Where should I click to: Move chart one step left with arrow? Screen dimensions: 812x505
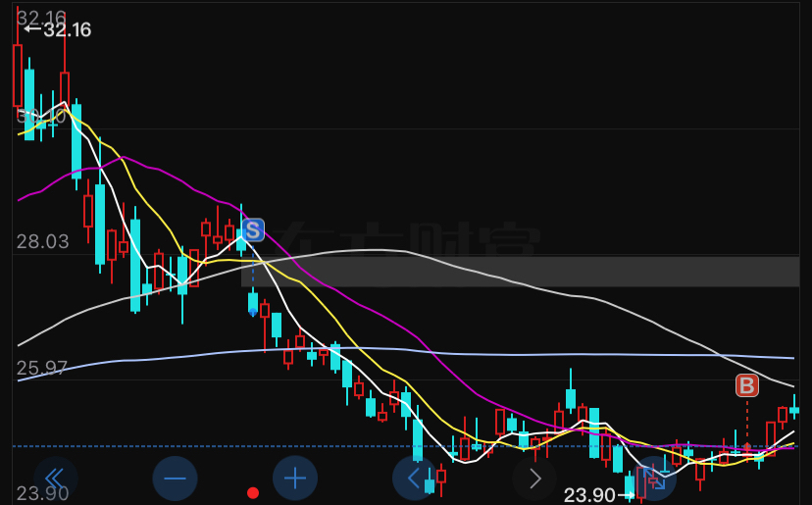tap(414, 479)
